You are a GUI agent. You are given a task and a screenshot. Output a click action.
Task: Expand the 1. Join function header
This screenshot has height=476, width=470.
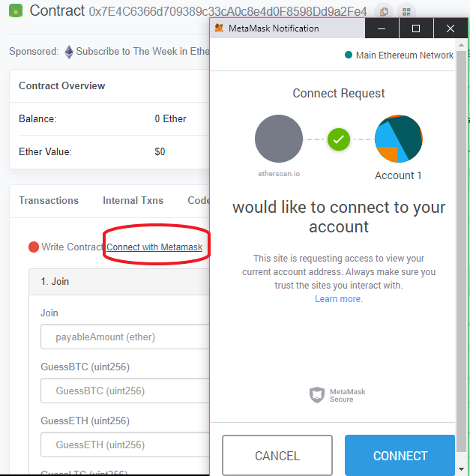[x=119, y=281]
